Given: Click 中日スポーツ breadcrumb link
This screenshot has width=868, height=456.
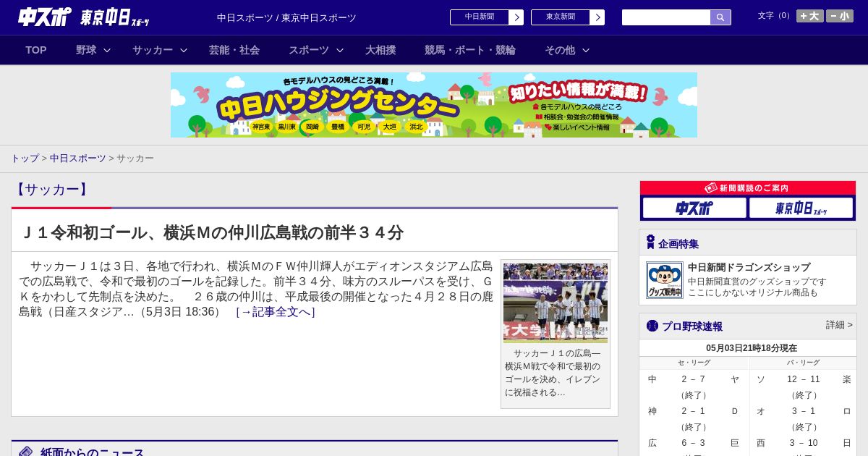Looking at the screenshot, I should click(78, 158).
